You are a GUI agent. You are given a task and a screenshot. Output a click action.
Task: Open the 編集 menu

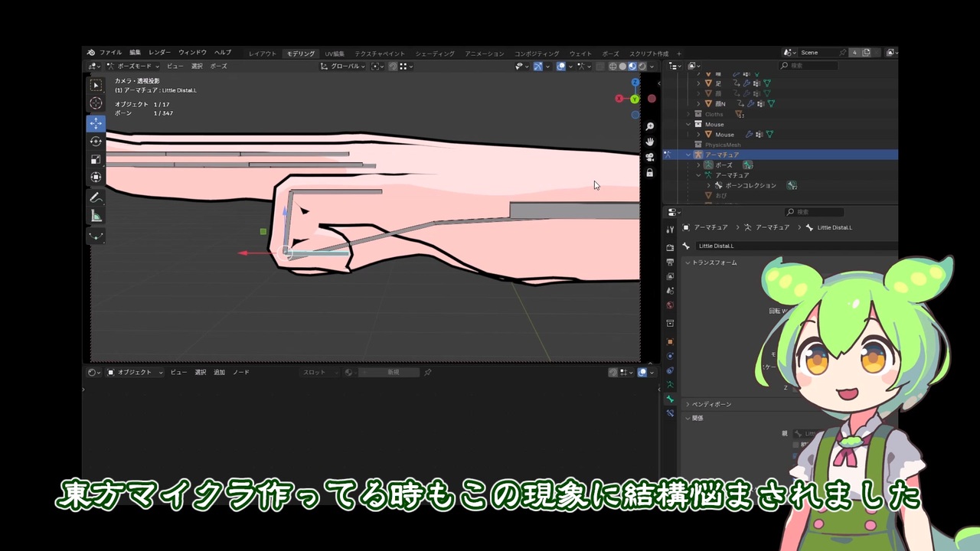coord(135,53)
